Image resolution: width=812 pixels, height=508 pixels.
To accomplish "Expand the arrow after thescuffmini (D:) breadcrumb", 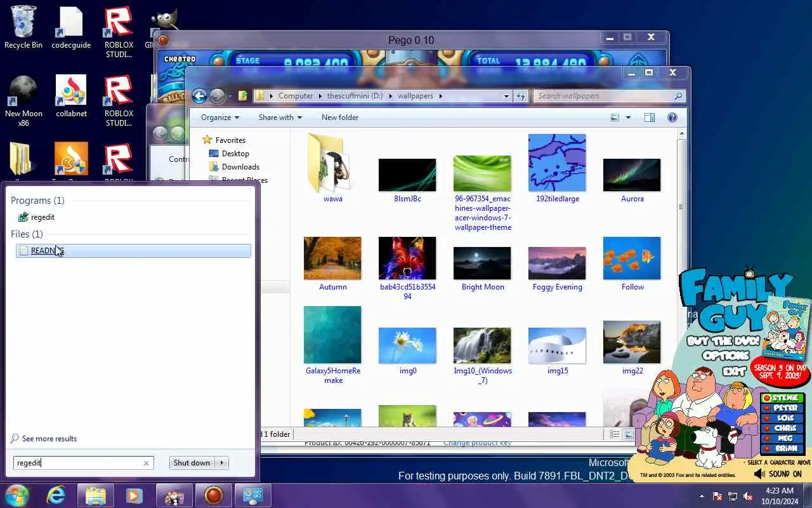I will [390, 96].
